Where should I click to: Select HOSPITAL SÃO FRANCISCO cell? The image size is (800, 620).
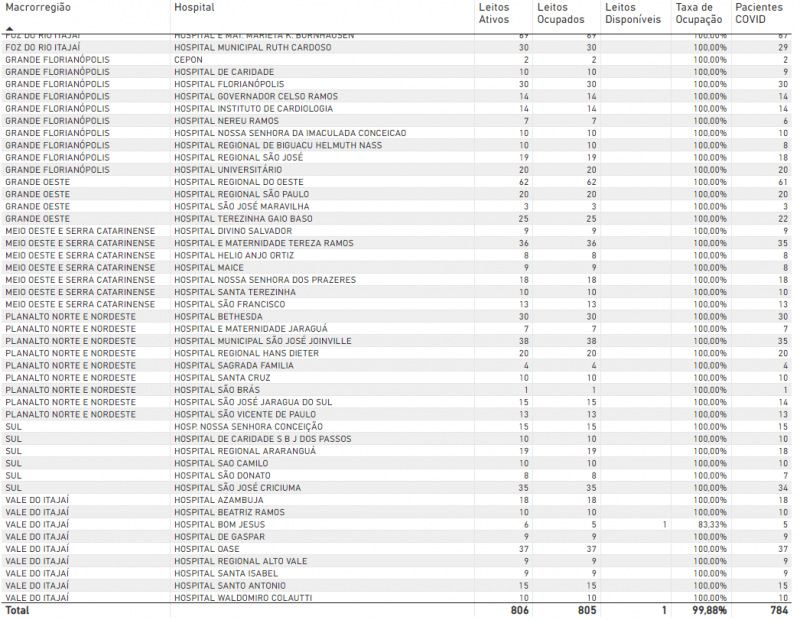[x=230, y=305]
